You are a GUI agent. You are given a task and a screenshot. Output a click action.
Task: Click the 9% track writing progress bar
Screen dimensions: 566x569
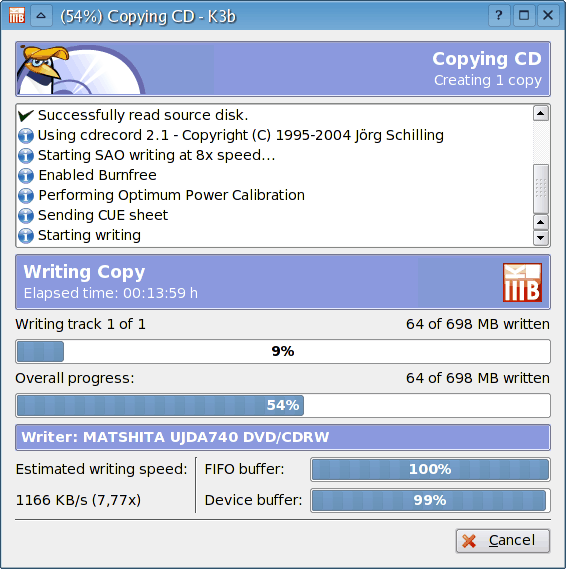point(283,351)
